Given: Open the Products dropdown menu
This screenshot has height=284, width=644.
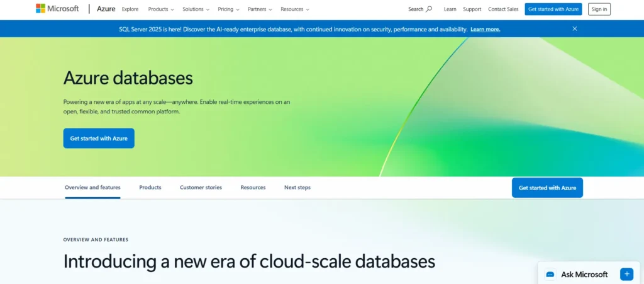Looking at the screenshot, I should [161, 9].
